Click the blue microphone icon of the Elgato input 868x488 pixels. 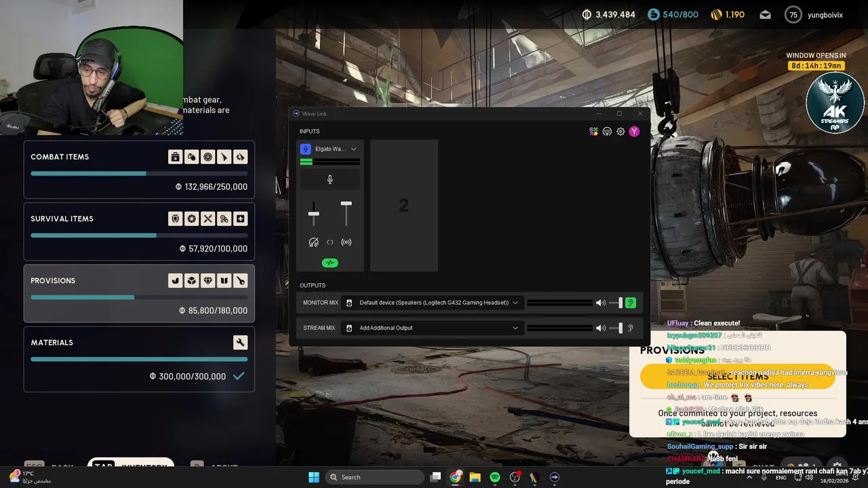tap(306, 149)
